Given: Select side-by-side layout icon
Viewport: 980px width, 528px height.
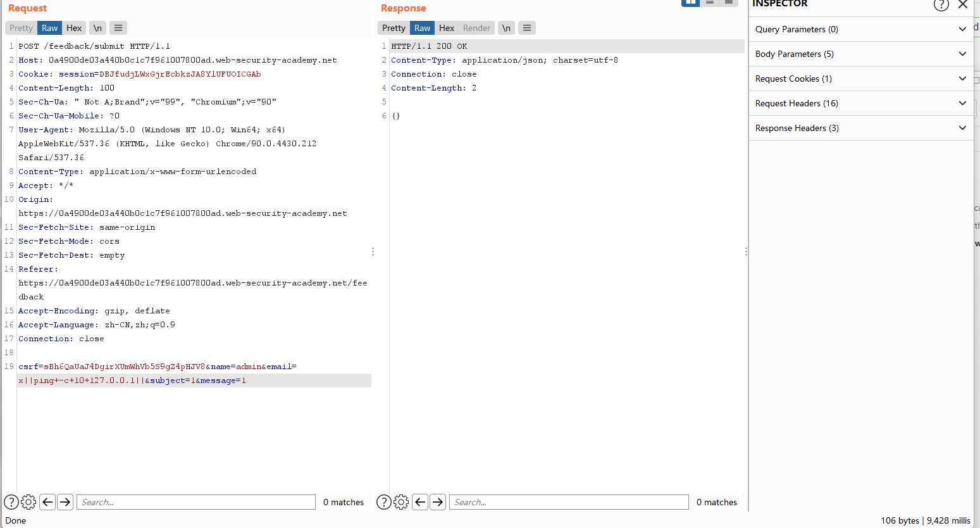Looking at the screenshot, I should pyautogui.click(x=690, y=3).
